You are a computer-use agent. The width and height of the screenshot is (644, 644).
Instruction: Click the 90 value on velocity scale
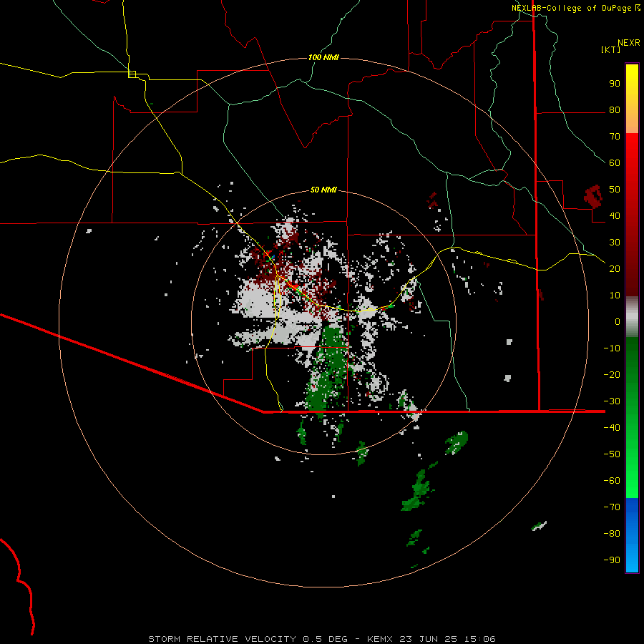click(x=615, y=84)
